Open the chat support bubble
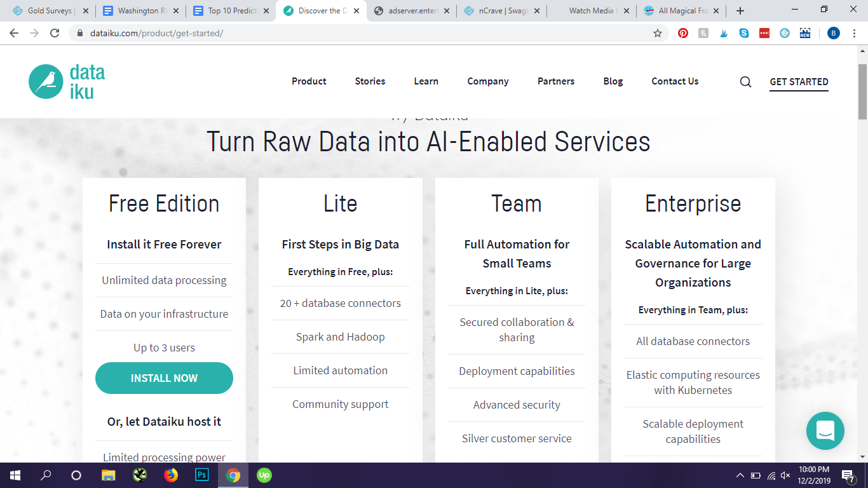The height and width of the screenshot is (488, 868). (825, 431)
